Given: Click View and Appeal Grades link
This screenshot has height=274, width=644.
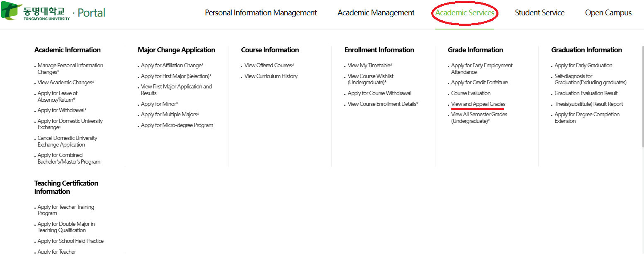Looking at the screenshot, I should (x=478, y=104).
